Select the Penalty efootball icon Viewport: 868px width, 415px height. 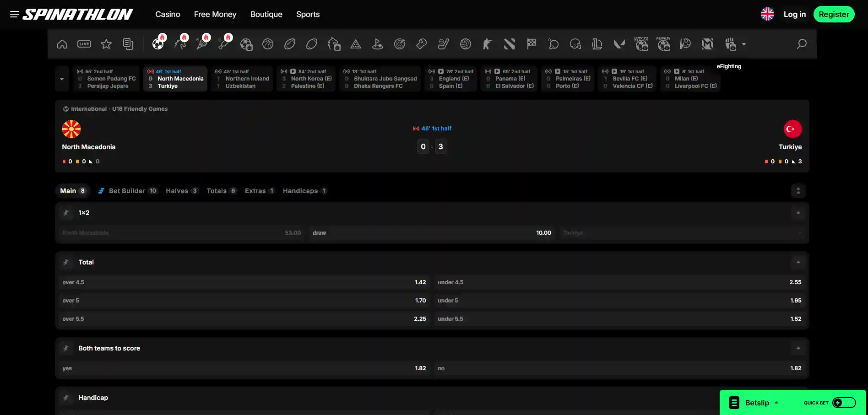click(663, 44)
